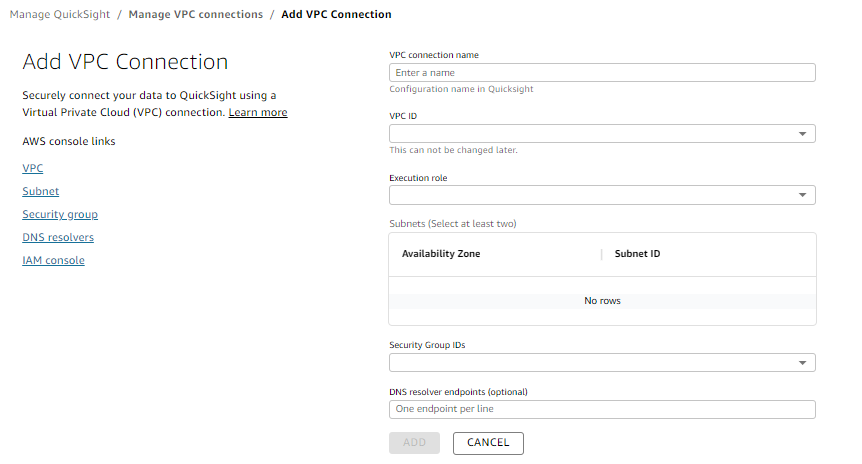Click the No rows table message
Screen dimensions: 862x464
tap(602, 301)
